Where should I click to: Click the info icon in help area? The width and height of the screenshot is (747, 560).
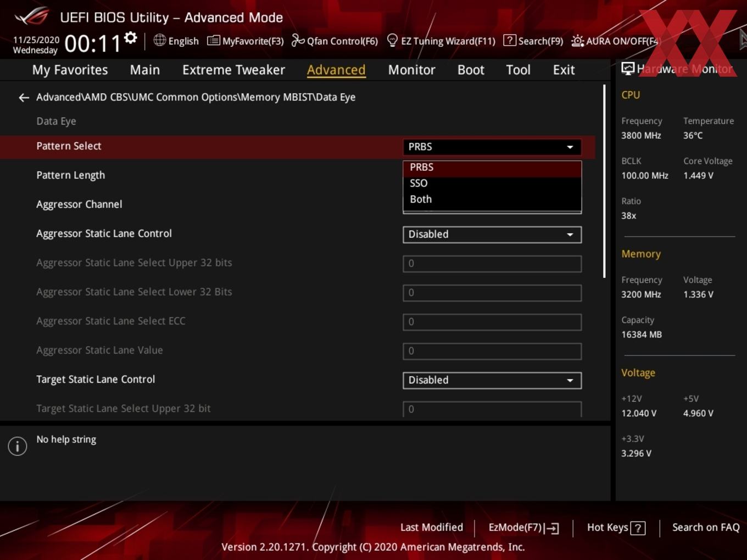(18, 446)
